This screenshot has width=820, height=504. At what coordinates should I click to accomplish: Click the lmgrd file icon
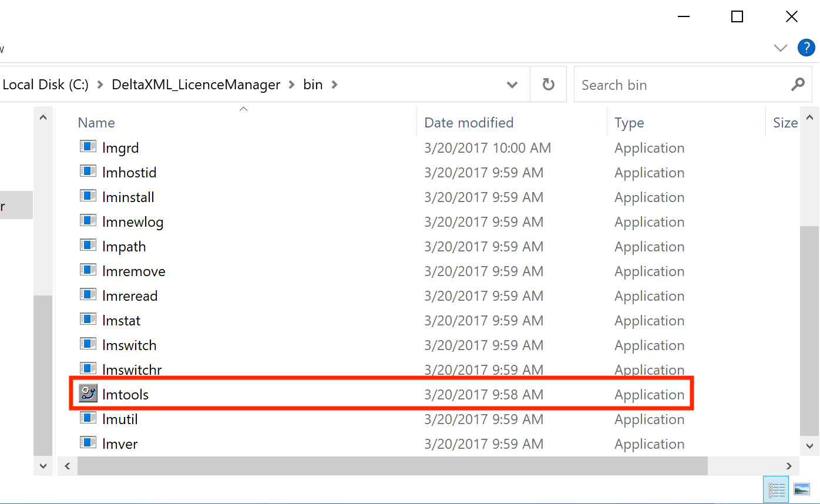pyautogui.click(x=88, y=147)
